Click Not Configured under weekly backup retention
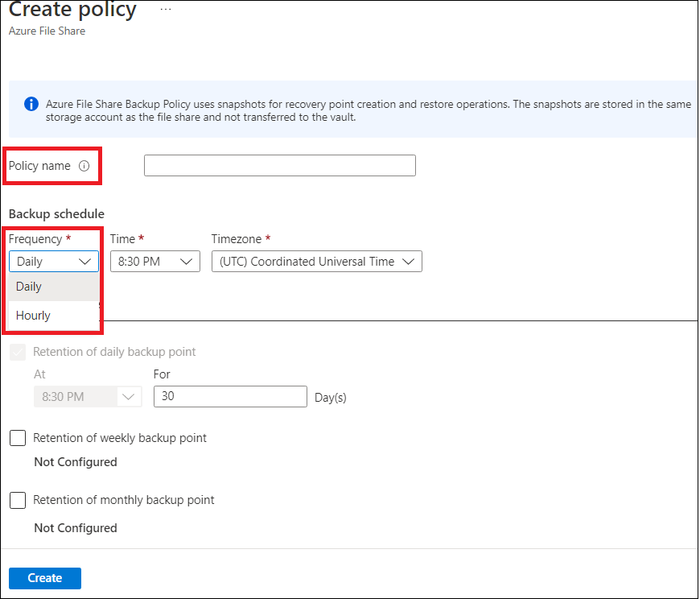Image resolution: width=700 pixels, height=599 pixels. pyautogui.click(x=76, y=461)
